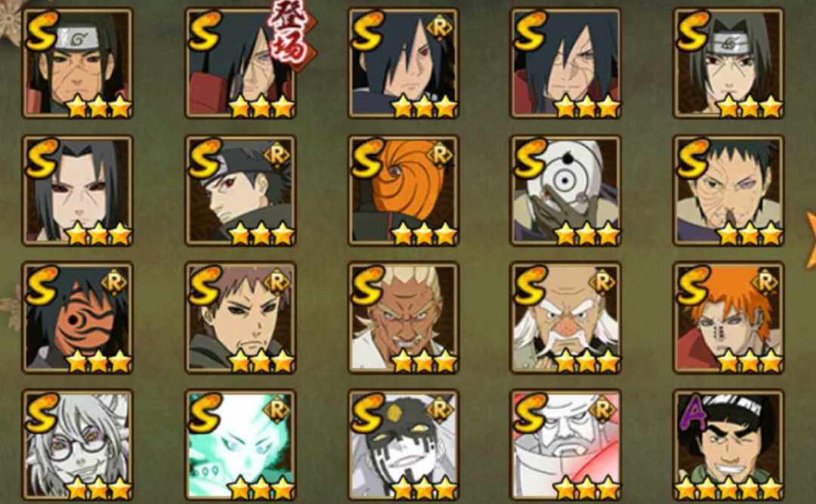Select the bald elder with white mustache
This screenshot has width=816, height=504.
click(566, 317)
